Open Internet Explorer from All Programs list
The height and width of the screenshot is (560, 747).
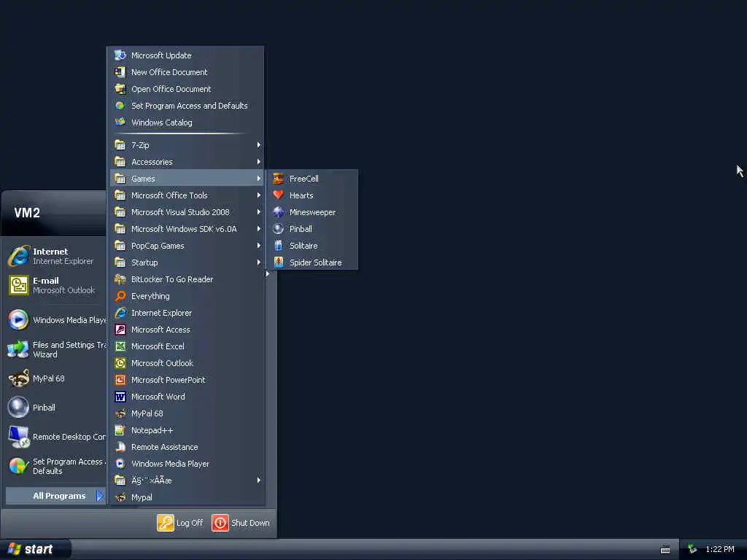click(187, 313)
